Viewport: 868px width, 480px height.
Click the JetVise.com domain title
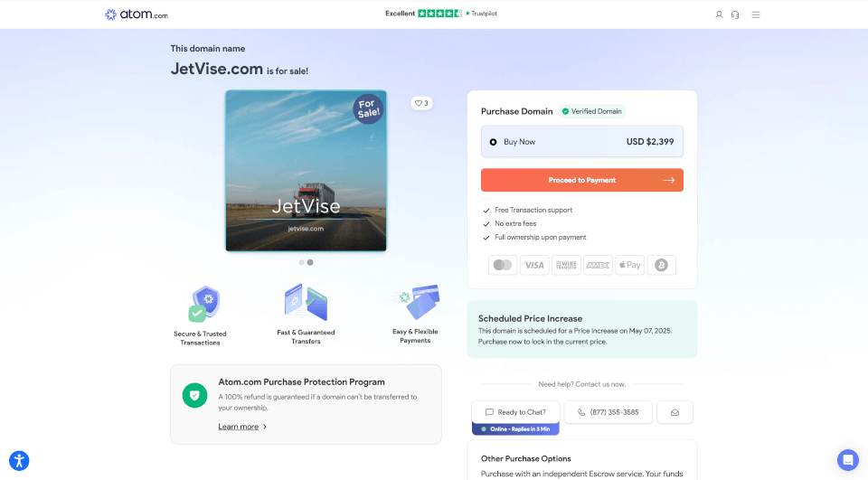pos(216,69)
